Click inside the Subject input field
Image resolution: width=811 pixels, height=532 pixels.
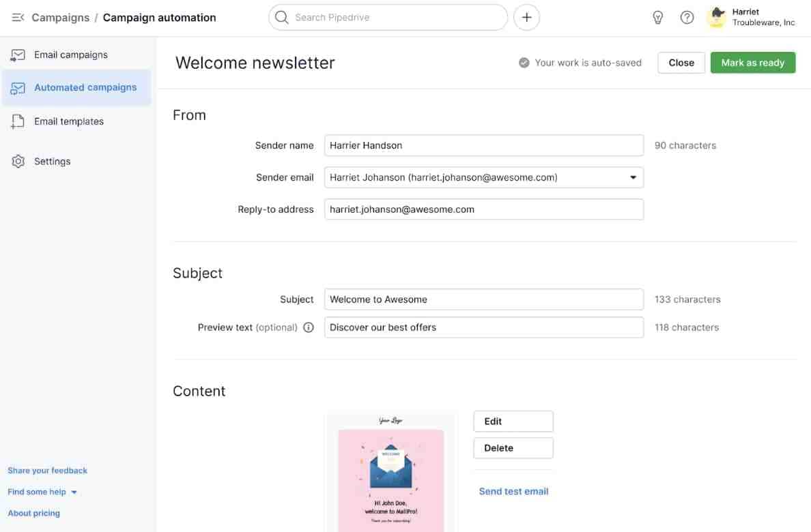(x=484, y=299)
